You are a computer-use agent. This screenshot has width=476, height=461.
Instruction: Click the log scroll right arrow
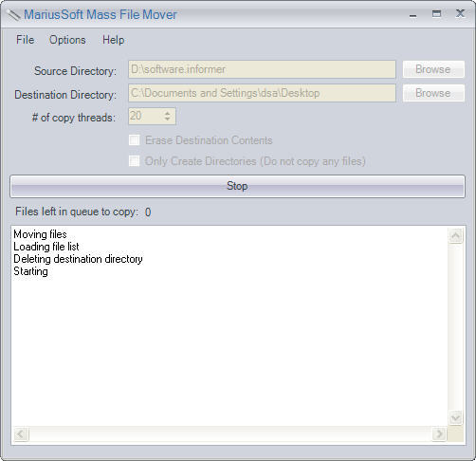point(439,433)
